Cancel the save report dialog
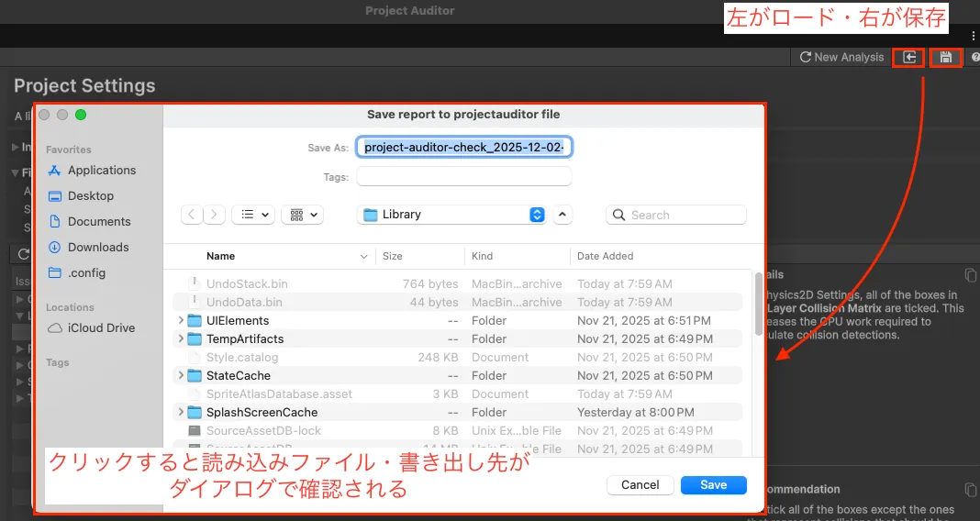Image resolution: width=980 pixels, height=521 pixels. click(x=640, y=485)
